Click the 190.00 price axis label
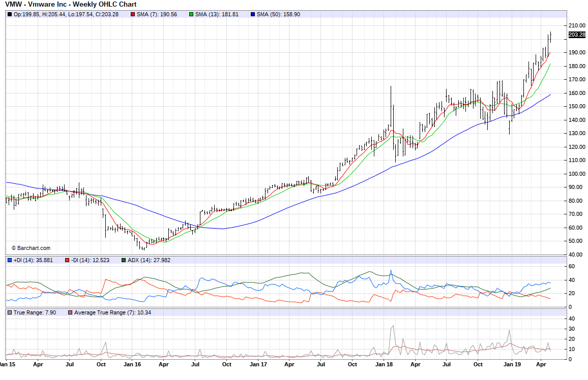The height and width of the screenshot is (380, 588). tap(577, 52)
